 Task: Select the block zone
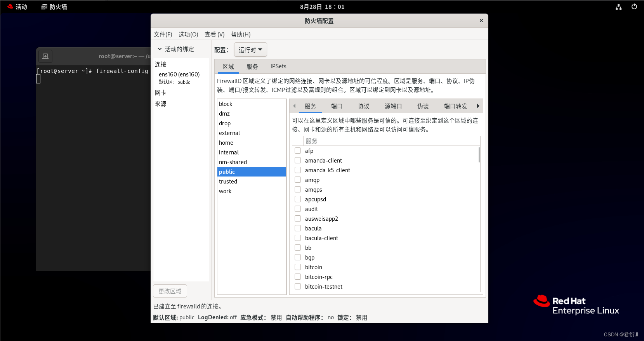252,104
